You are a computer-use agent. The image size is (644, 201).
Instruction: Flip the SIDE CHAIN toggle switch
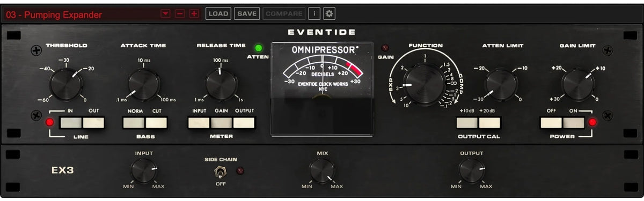(x=219, y=172)
